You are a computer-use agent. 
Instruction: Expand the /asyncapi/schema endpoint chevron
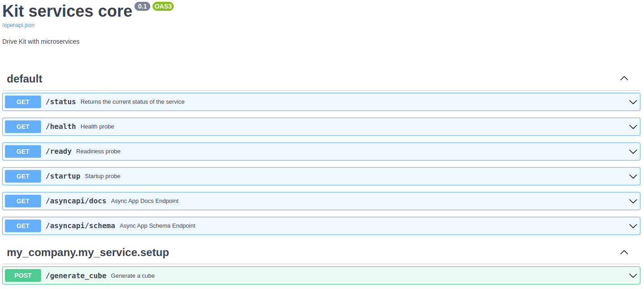(633, 226)
